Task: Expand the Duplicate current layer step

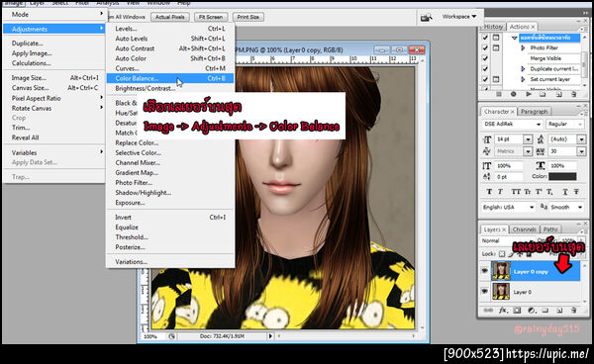Action: [x=523, y=69]
